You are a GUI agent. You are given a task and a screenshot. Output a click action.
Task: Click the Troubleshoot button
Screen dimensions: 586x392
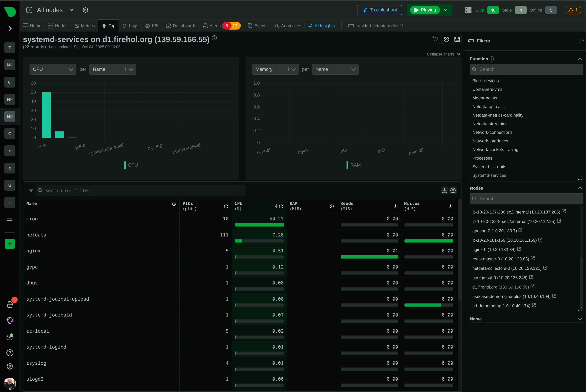379,10
